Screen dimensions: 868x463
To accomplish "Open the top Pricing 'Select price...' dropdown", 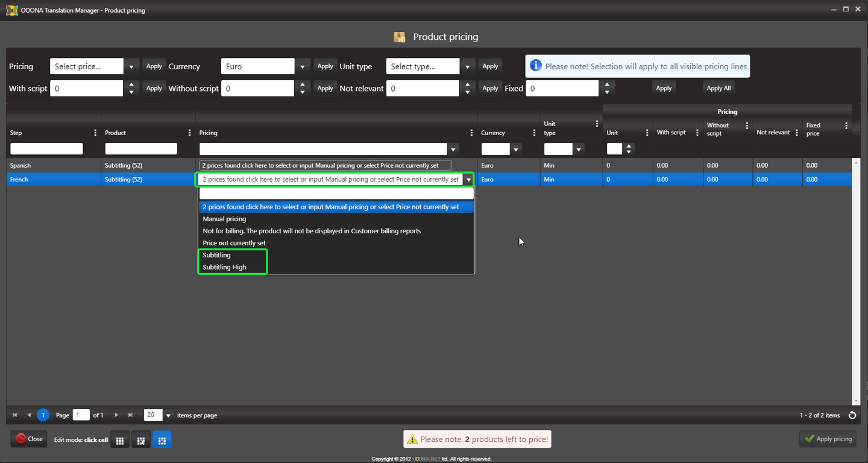I will (131, 66).
